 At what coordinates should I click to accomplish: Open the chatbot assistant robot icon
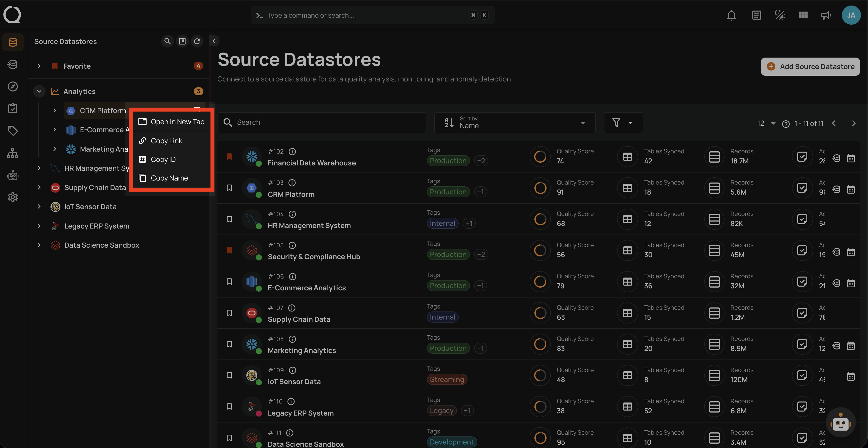840,422
